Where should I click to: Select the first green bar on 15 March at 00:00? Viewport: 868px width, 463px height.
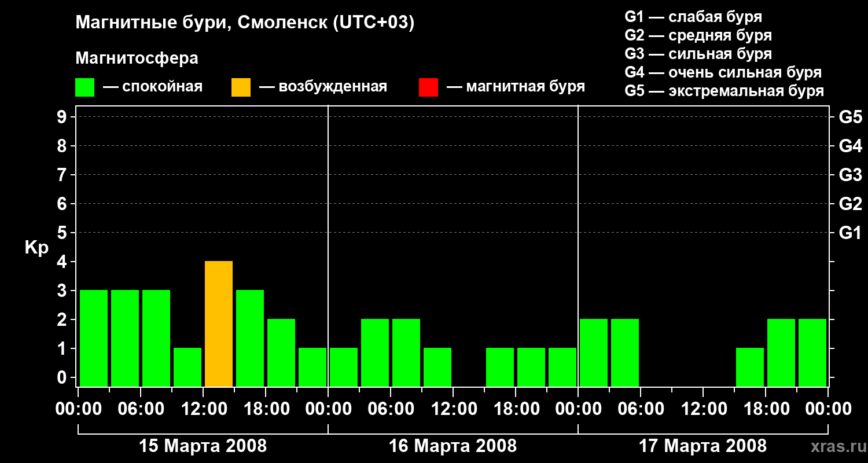point(94,338)
